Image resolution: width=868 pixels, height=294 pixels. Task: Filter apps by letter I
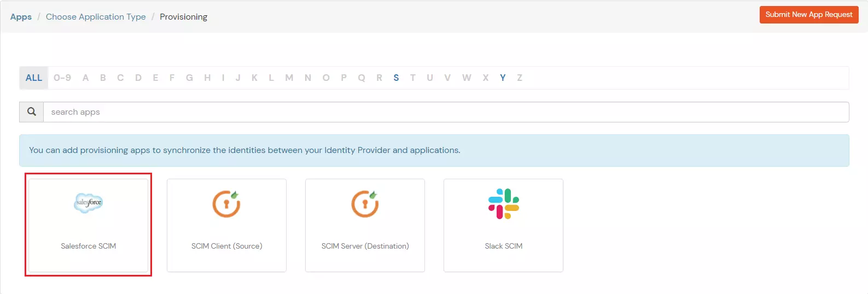[223, 78]
